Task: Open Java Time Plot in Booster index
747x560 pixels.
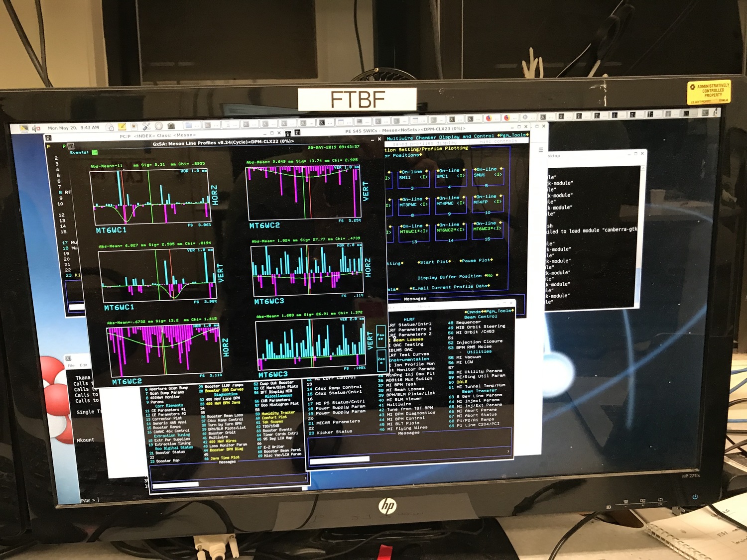Action: click(225, 457)
